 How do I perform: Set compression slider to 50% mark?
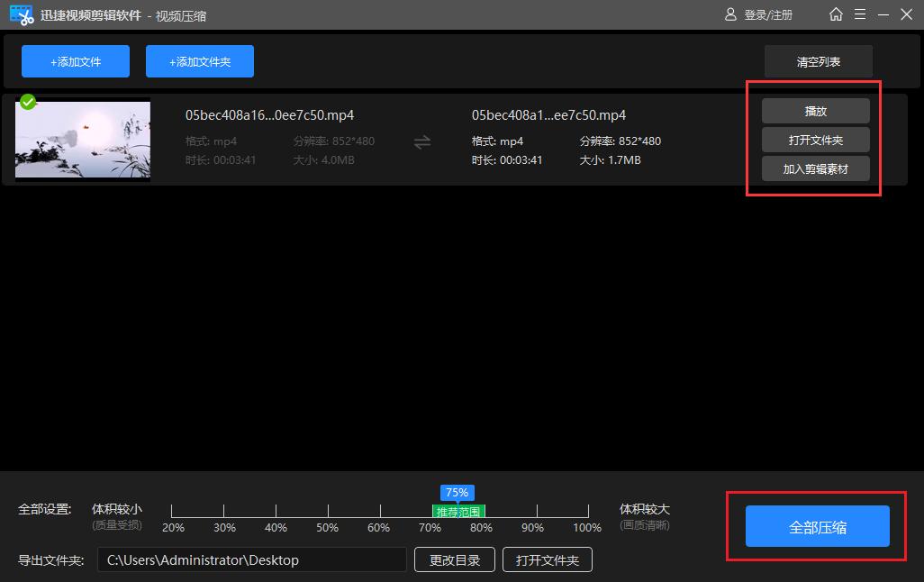tap(328, 511)
